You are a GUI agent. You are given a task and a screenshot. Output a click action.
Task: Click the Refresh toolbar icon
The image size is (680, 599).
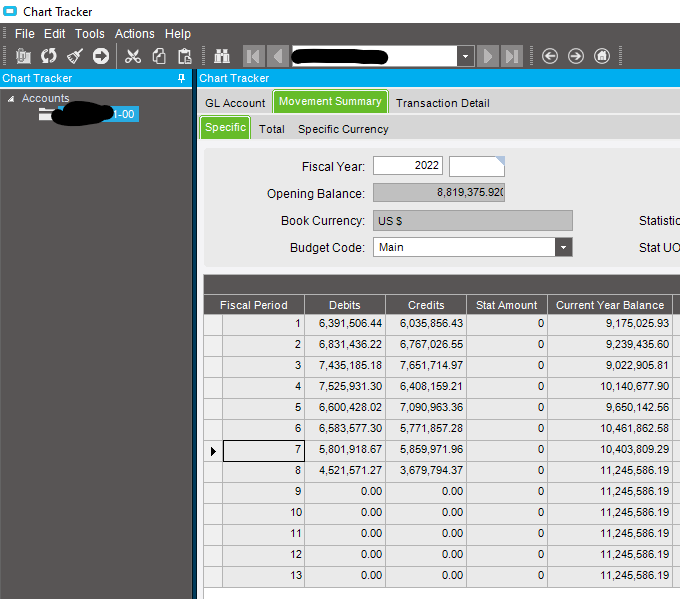pyautogui.click(x=48, y=56)
